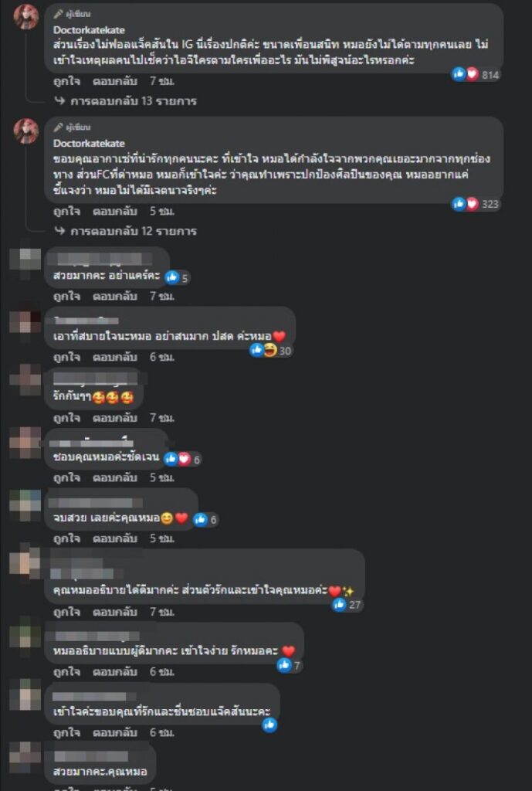This screenshot has height=791, width=532.
Task: Click reactions with 6 on ชอบคุณหมอ comment
Action: coord(183,459)
